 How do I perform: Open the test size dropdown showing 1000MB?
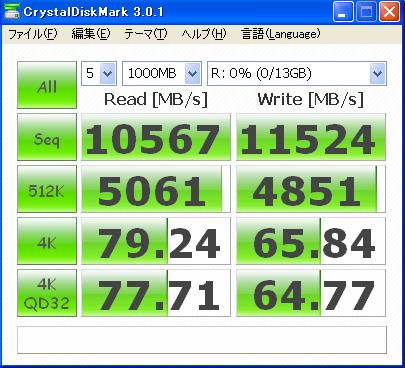tap(162, 73)
